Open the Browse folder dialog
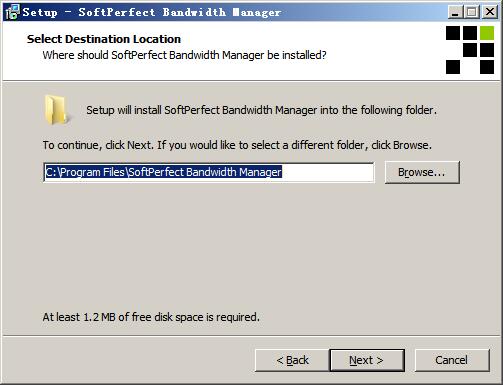The width and height of the screenshot is (503, 385). [x=422, y=172]
